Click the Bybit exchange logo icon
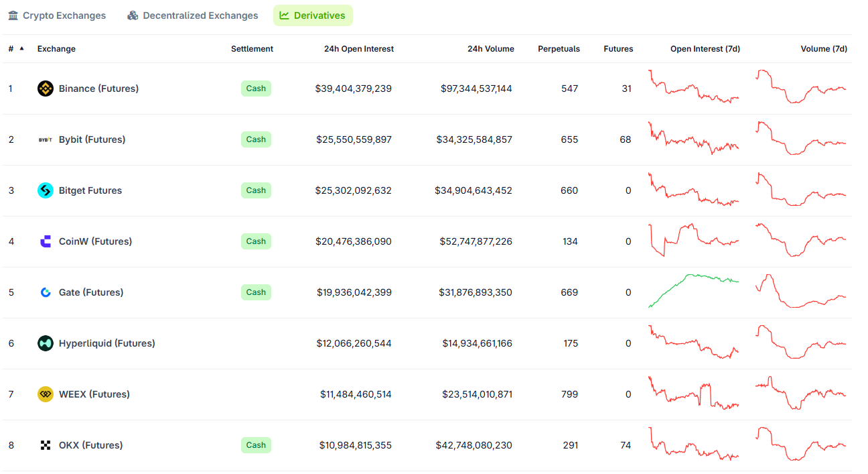Image resolution: width=868 pixels, height=474 pixels. pyautogui.click(x=46, y=139)
